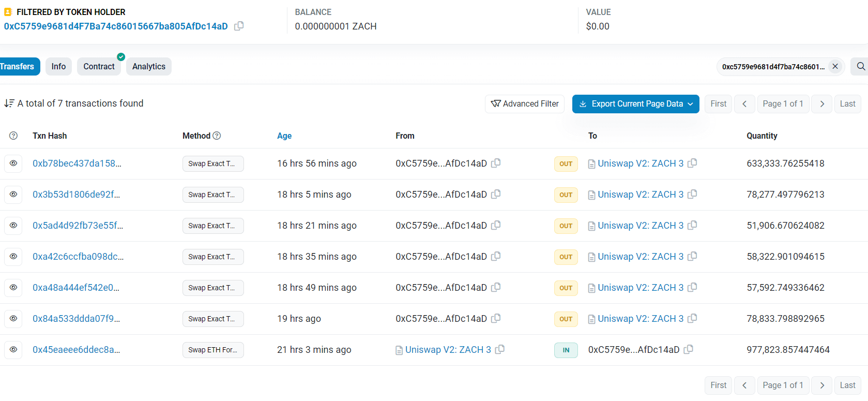This screenshot has height=401, width=868.
Task: Click Last button in top pagination
Action: [848, 104]
